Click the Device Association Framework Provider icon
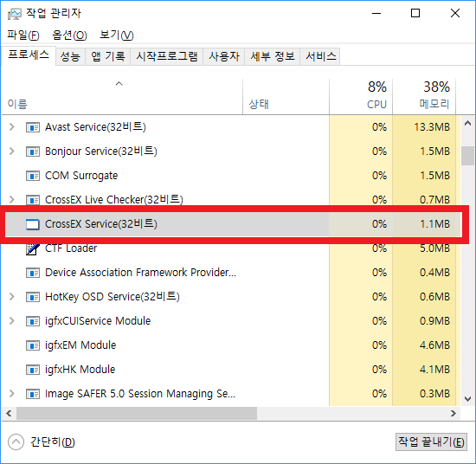This screenshot has width=476, height=464. 33,273
